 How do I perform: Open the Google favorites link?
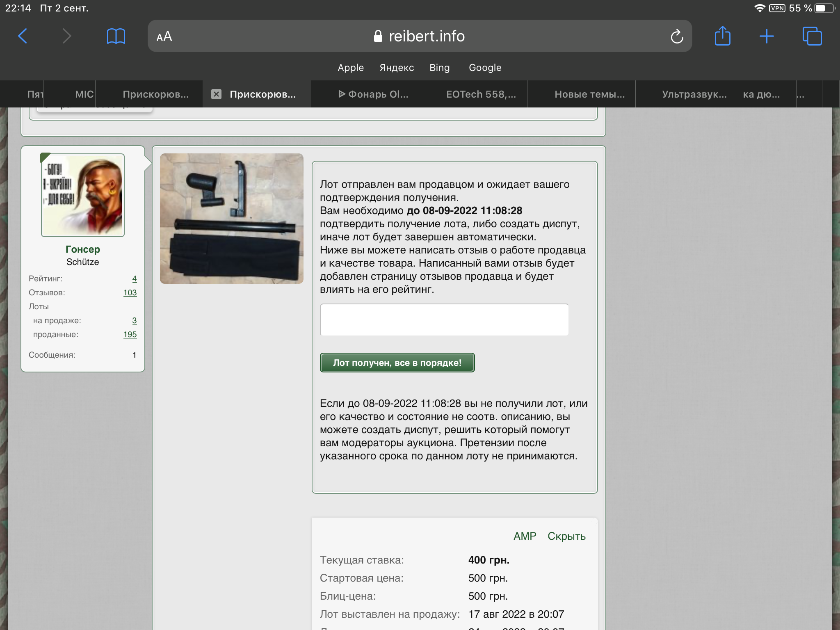coord(485,68)
